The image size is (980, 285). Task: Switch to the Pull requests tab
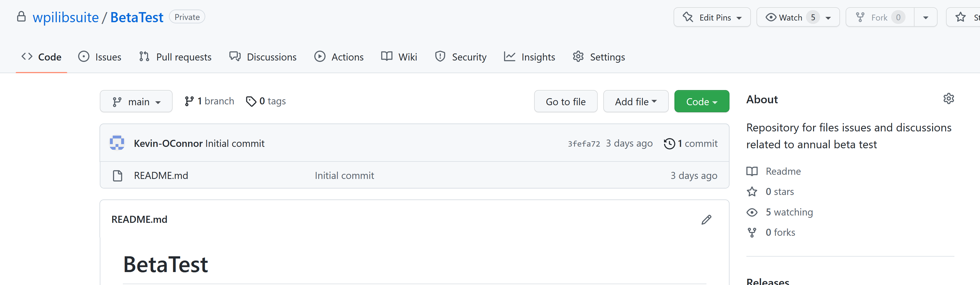pos(175,57)
